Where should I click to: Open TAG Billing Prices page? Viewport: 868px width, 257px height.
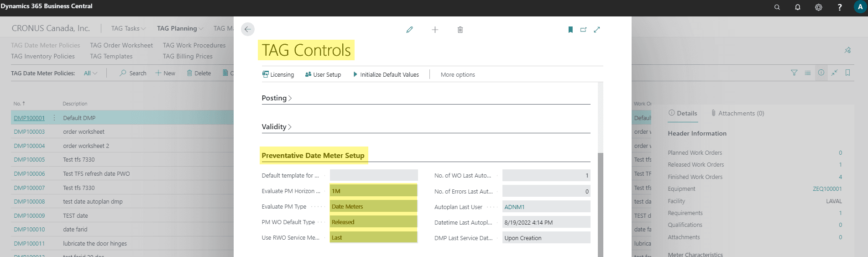pyautogui.click(x=188, y=56)
